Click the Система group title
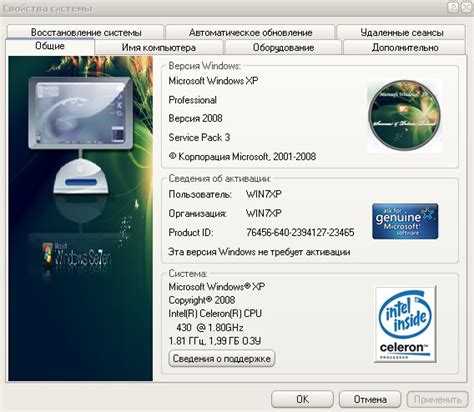 188,273
